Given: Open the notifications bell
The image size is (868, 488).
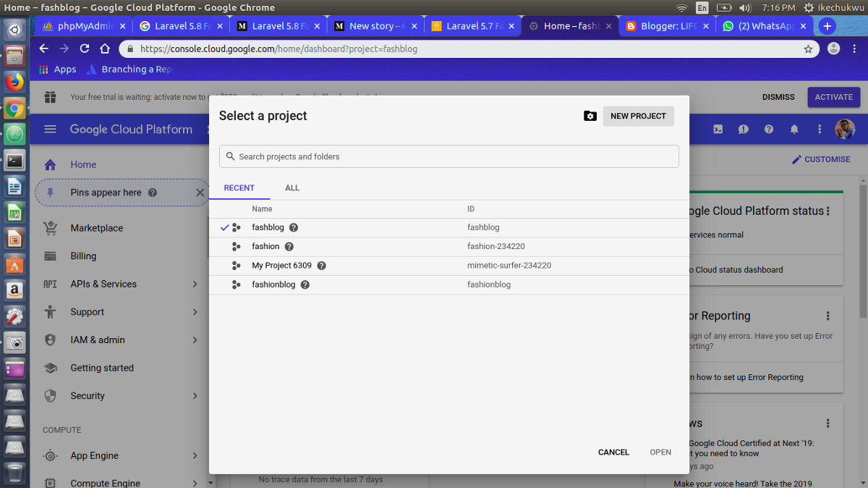Looking at the screenshot, I should [x=794, y=130].
